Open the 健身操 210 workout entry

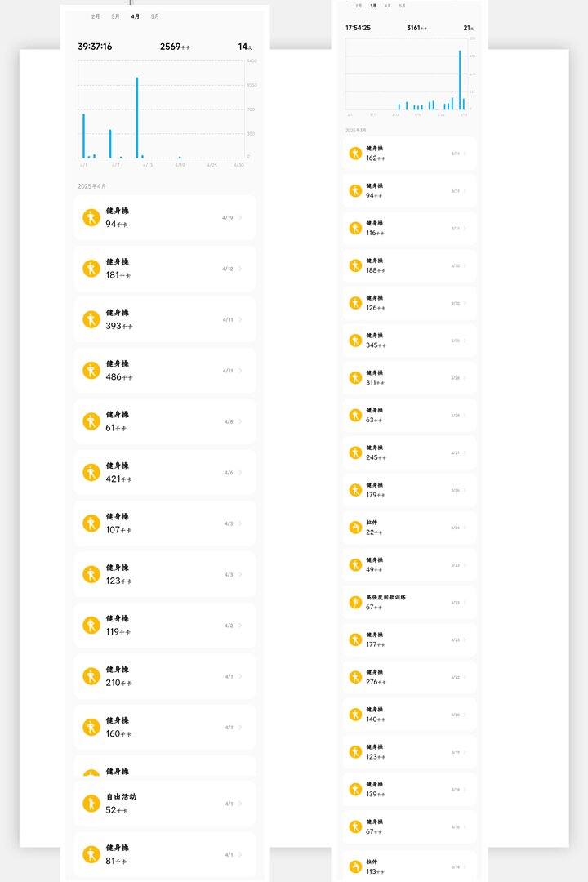coord(165,677)
